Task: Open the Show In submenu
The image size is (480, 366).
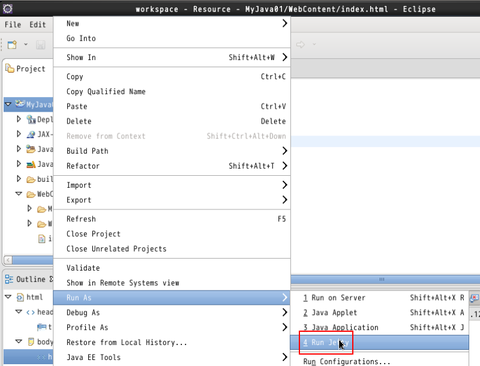Action: coord(172,57)
